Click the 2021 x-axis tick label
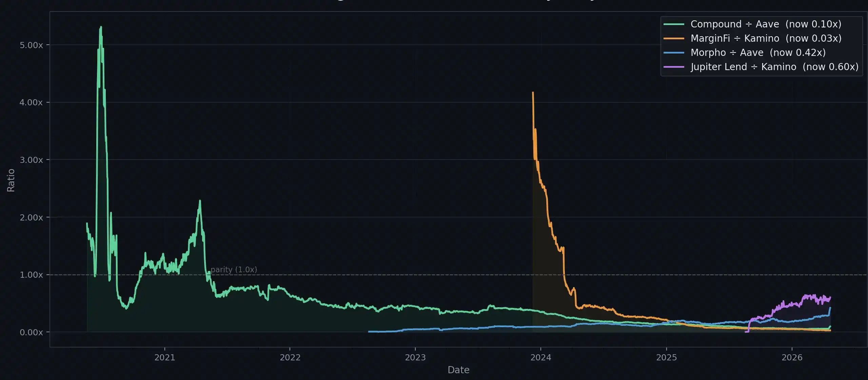 (165, 358)
